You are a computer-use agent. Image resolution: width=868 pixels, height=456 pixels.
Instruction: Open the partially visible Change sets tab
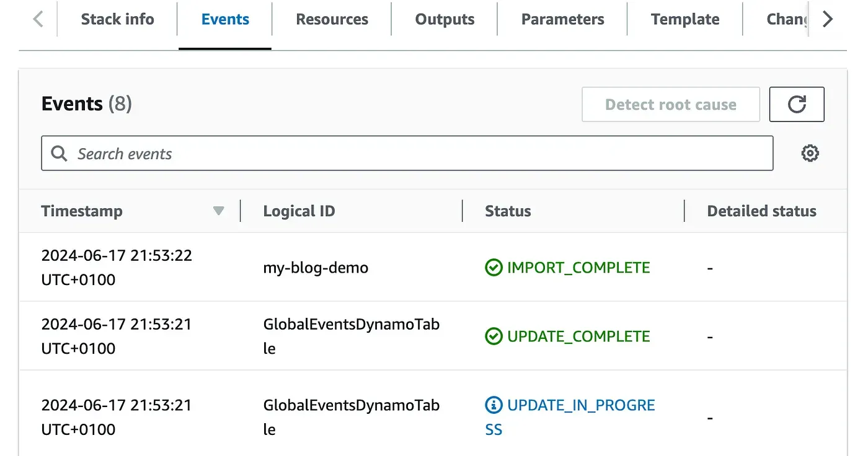pyautogui.click(x=787, y=19)
